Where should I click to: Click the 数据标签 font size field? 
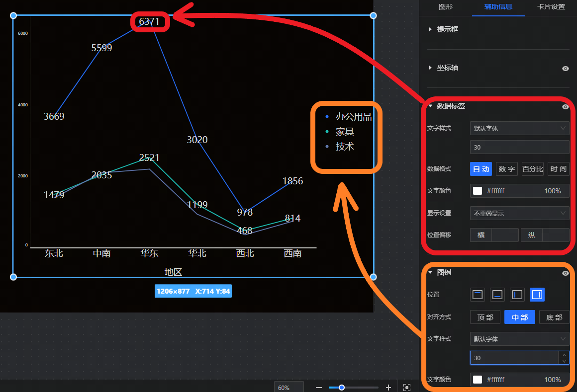click(x=519, y=147)
